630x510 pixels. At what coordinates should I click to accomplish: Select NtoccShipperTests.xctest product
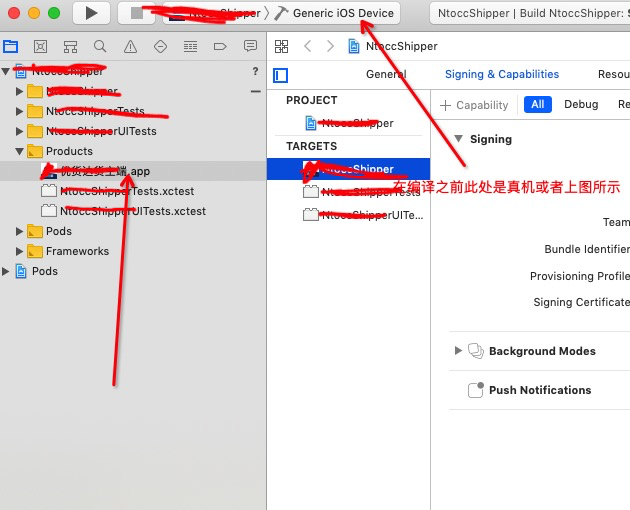[133, 191]
